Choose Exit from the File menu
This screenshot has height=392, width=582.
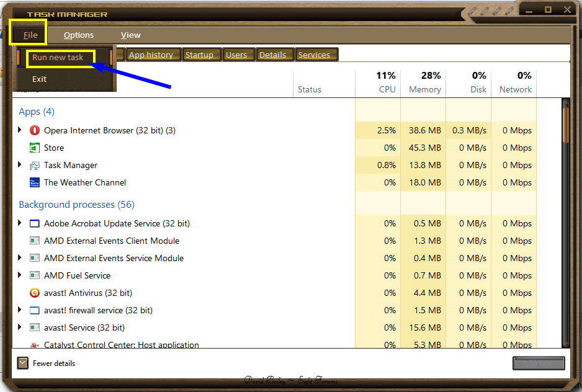[39, 79]
